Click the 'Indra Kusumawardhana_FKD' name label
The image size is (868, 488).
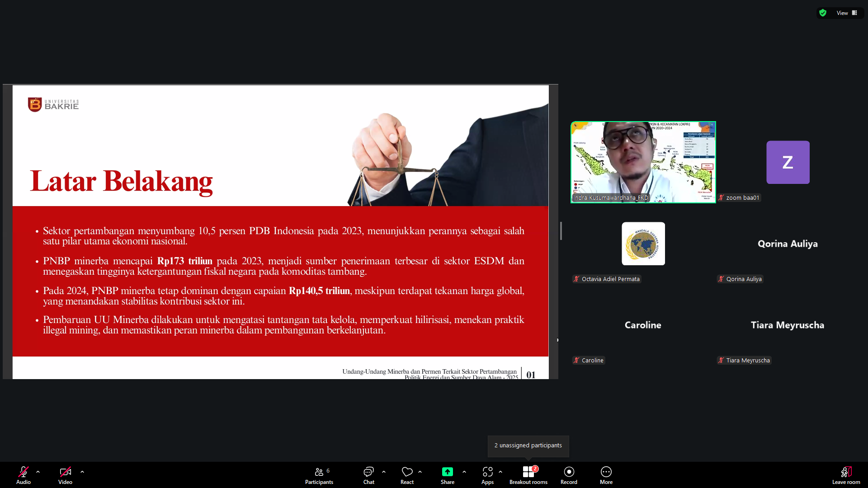[611, 197]
